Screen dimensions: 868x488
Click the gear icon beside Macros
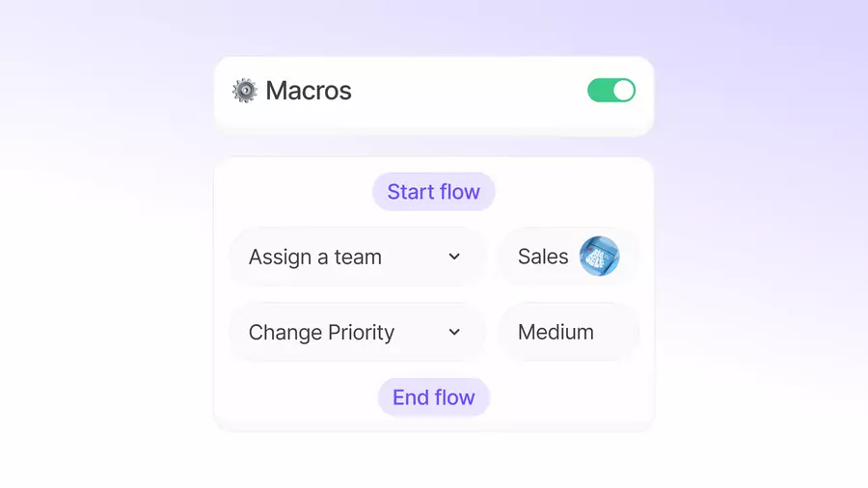point(245,91)
